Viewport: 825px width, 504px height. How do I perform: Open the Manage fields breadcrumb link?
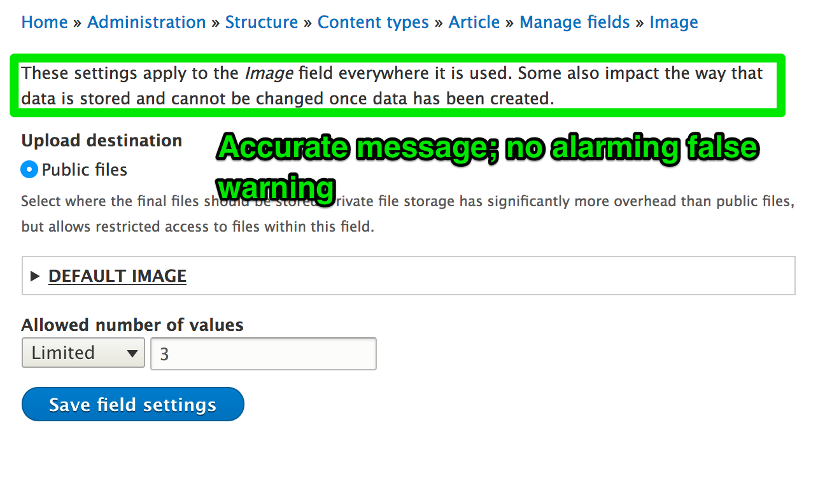pyautogui.click(x=574, y=22)
